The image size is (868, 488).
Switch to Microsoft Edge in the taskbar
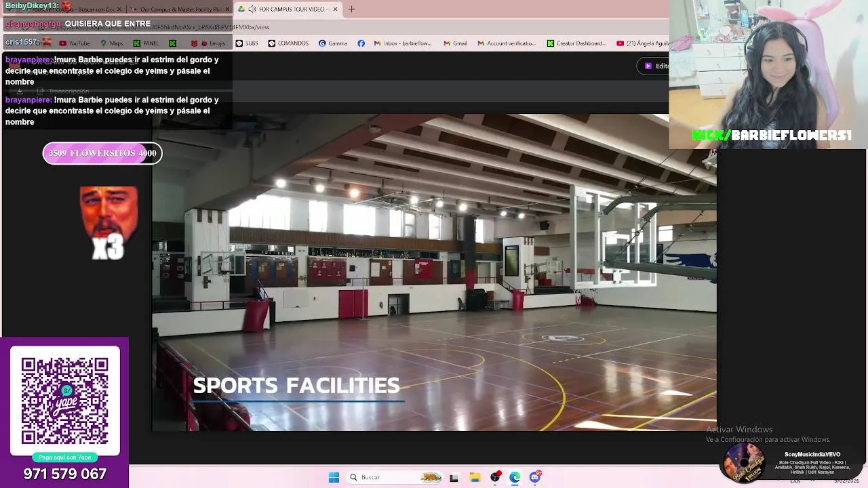pyautogui.click(x=515, y=477)
